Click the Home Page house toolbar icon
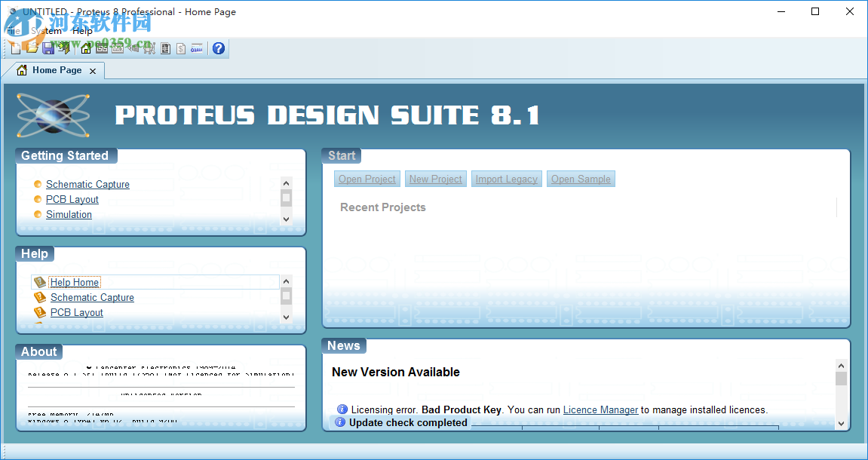The height and width of the screenshot is (460, 868). [86, 48]
